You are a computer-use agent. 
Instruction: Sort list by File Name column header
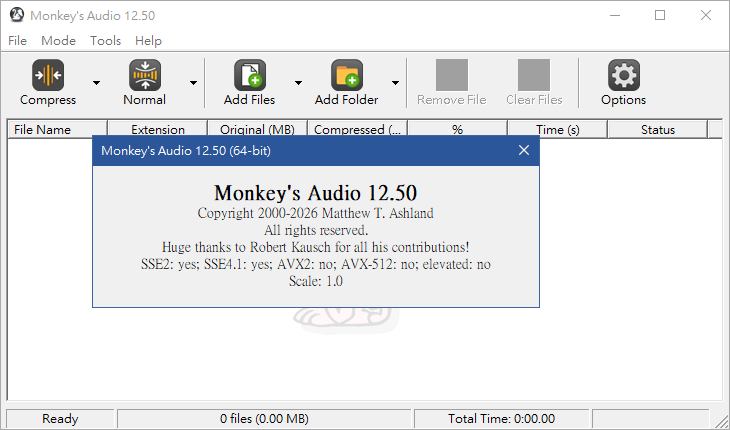click(57, 129)
